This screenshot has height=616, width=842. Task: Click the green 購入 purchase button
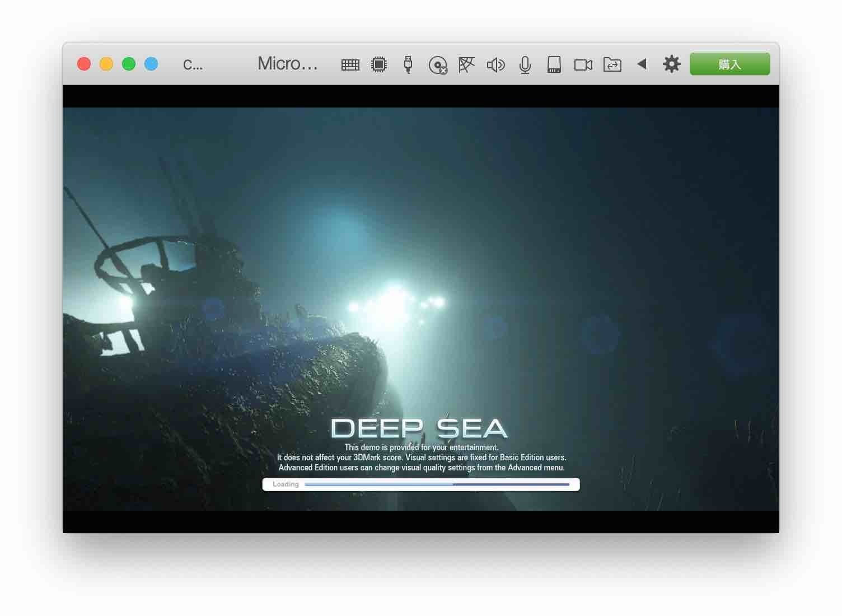pos(730,64)
